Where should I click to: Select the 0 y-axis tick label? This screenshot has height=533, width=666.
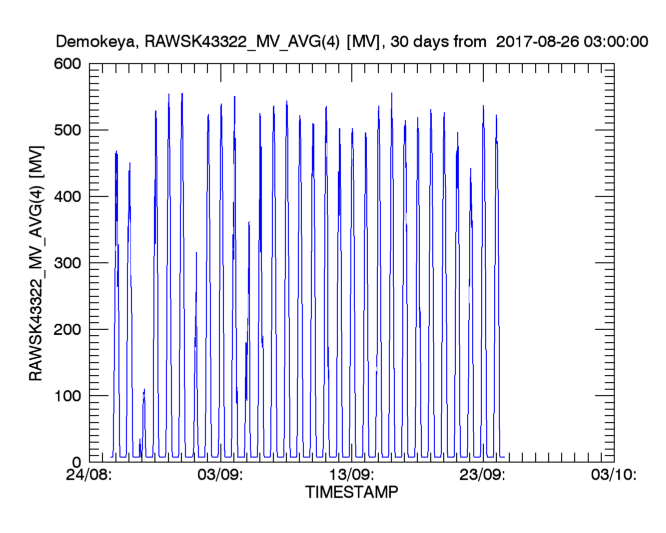point(77,462)
